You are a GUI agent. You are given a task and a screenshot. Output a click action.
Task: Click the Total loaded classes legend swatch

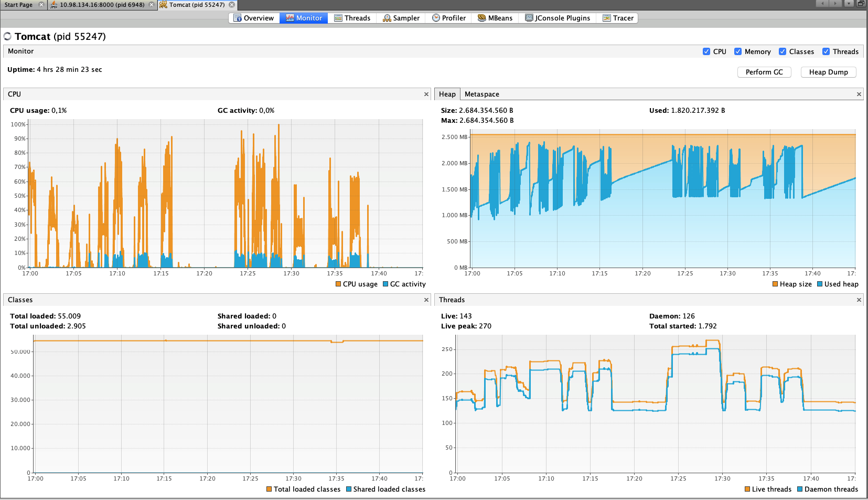point(269,490)
